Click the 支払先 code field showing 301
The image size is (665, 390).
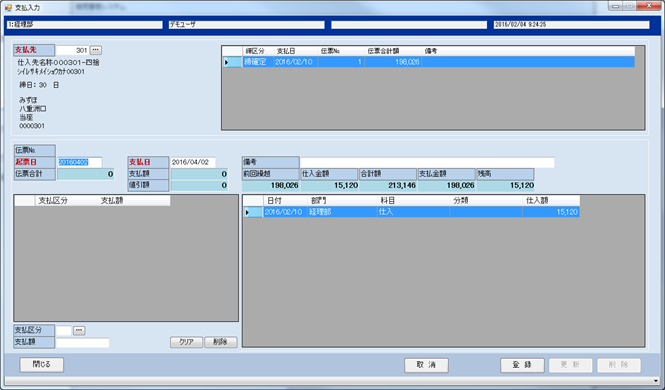[72, 50]
